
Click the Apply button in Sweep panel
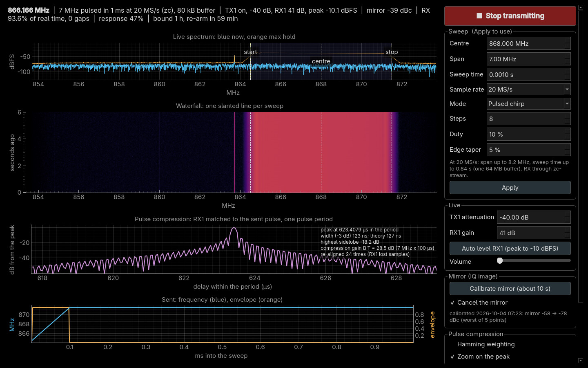[x=510, y=188]
